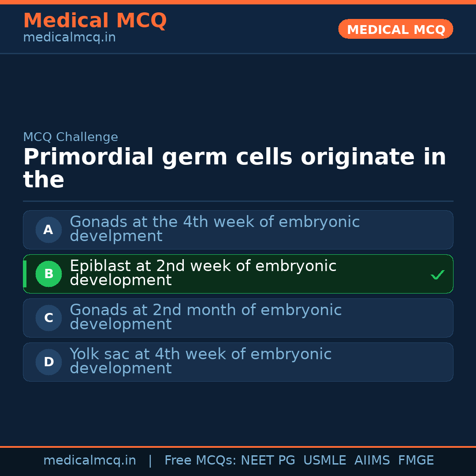Click 'USMLE' in the footer
Image resolution: width=476 pixels, height=476 pixels.
click(324, 461)
